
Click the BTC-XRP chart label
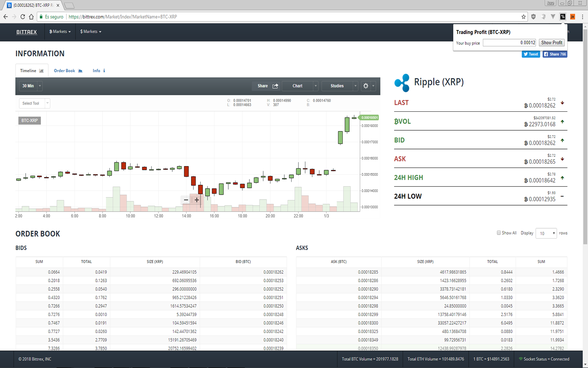coord(30,121)
